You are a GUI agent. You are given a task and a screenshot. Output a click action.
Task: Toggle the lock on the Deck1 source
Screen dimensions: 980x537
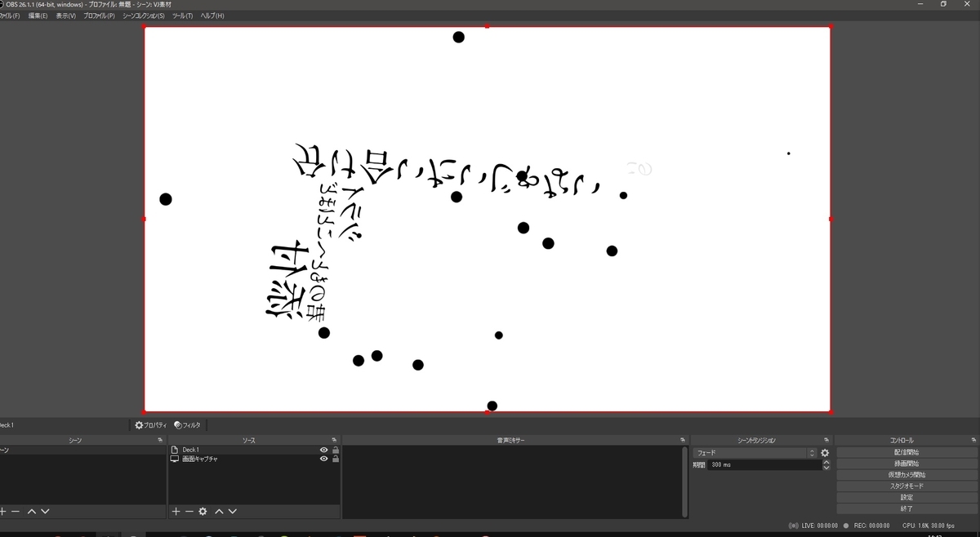335,450
